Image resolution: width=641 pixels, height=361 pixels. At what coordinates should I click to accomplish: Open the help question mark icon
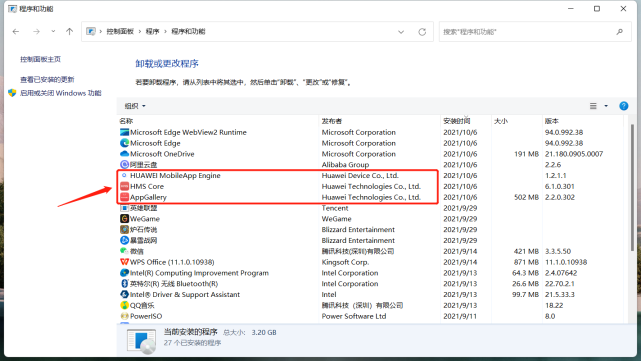point(623,106)
